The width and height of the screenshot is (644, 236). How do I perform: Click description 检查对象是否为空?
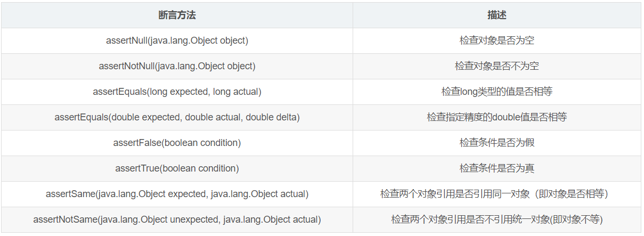click(x=496, y=40)
